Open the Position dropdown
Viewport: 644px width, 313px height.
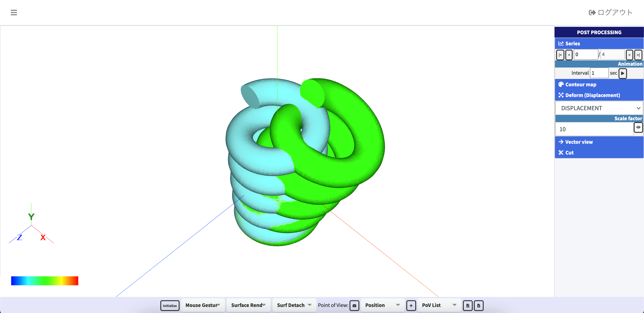tap(383, 305)
